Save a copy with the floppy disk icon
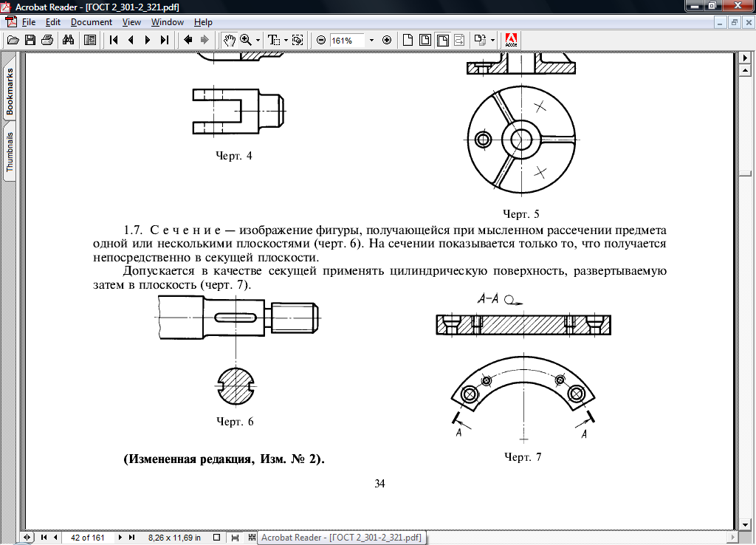Image resolution: width=756 pixels, height=545 pixels. click(30, 40)
